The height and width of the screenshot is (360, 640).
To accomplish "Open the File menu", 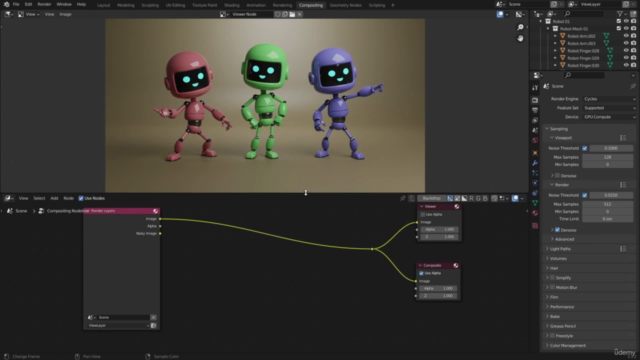I will point(16,4).
